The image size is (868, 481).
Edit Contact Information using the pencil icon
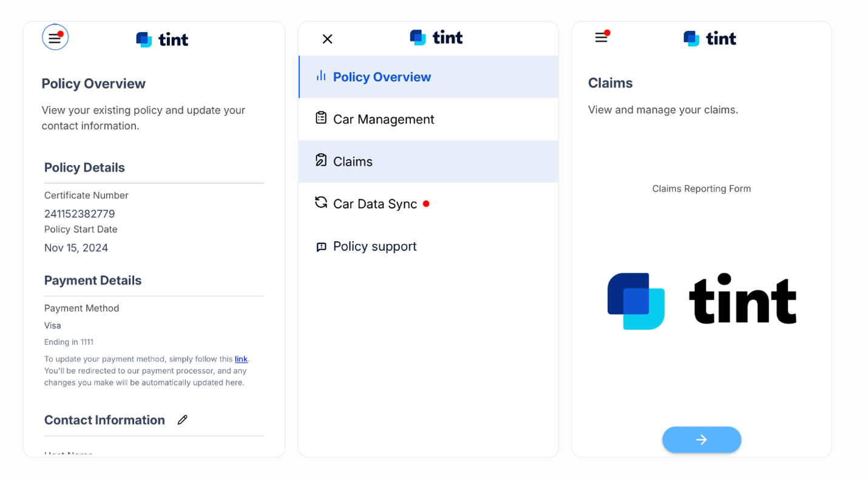click(x=182, y=419)
